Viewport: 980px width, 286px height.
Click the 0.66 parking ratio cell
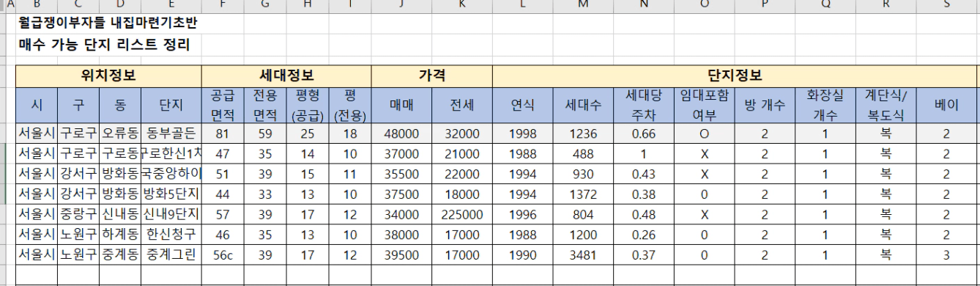pyautogui.click(x=644, y=133)
